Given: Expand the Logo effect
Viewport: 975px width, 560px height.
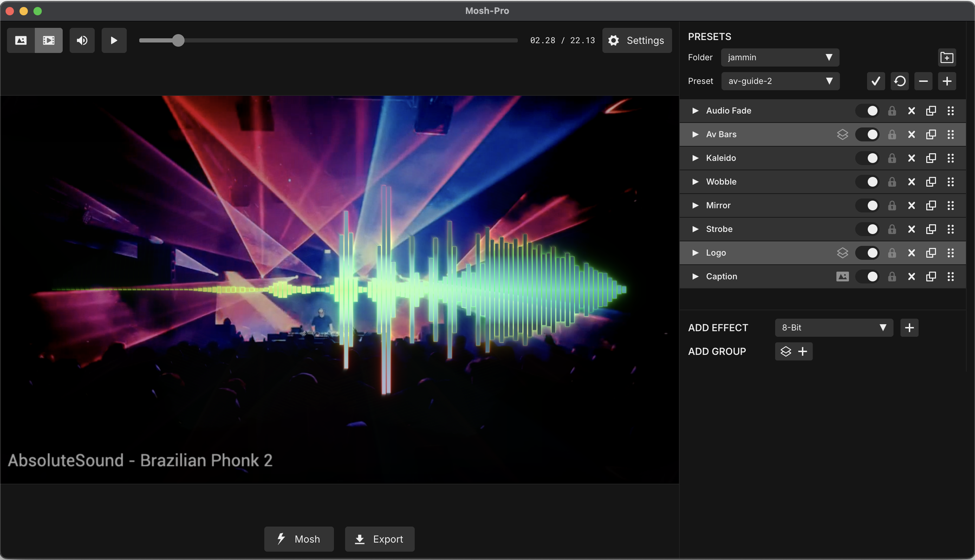Looking at the screenshot, I should 695,253.
